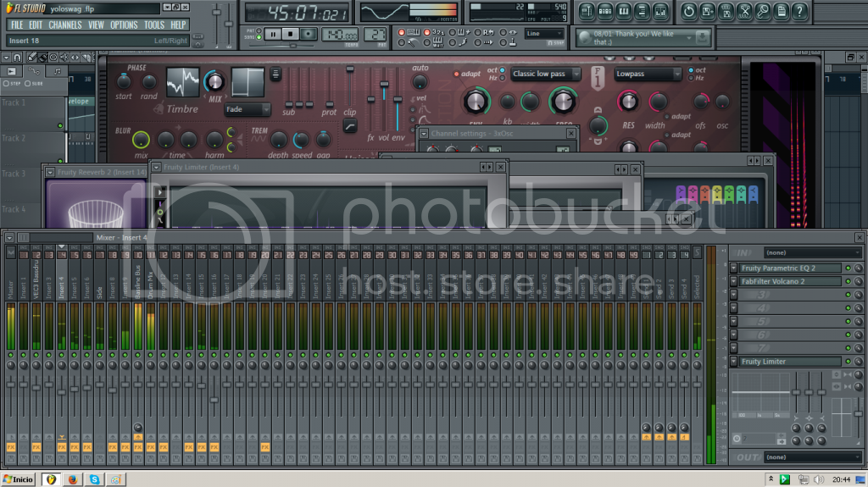Open the Piano Roll from toolbar
868x487 pixels.
pos(624,11)
